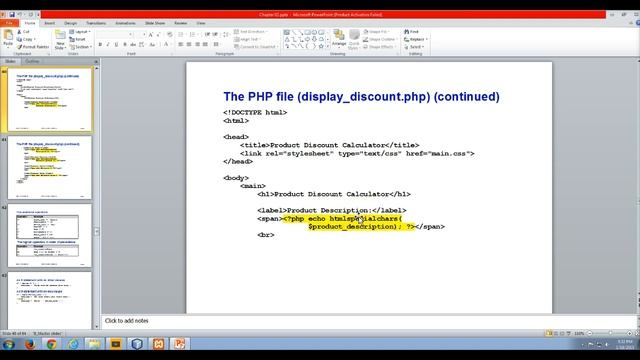
Task: Click the Arrange button in Drawing group
Action: coord(339,38)
